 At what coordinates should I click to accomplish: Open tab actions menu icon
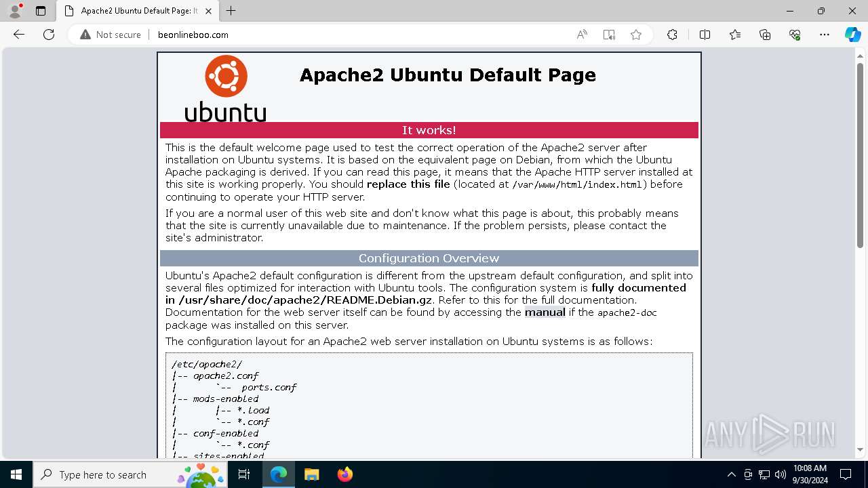coord(41,11)
